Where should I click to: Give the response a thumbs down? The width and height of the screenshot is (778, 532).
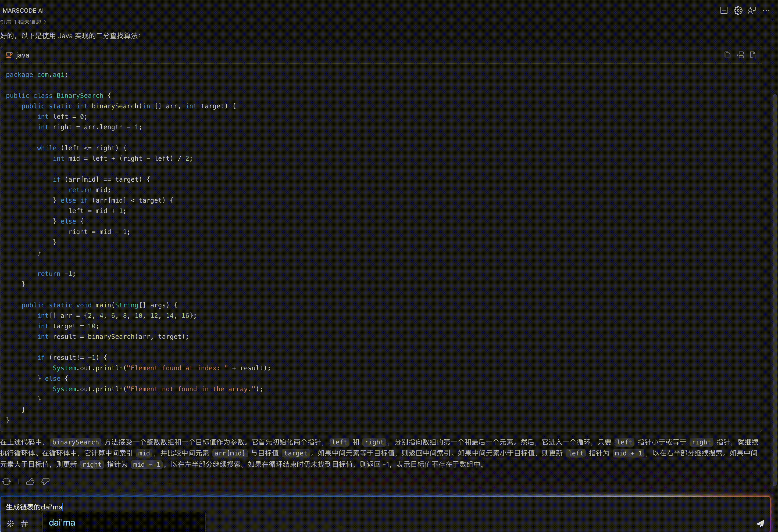pyautogui.click(x=45, y=481)
